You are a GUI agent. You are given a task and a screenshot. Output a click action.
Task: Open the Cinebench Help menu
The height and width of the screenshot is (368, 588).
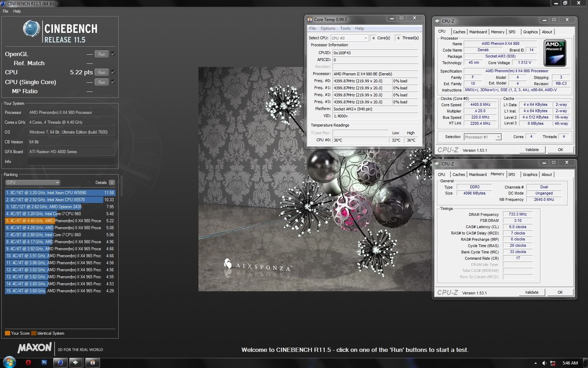click(17, 11)
